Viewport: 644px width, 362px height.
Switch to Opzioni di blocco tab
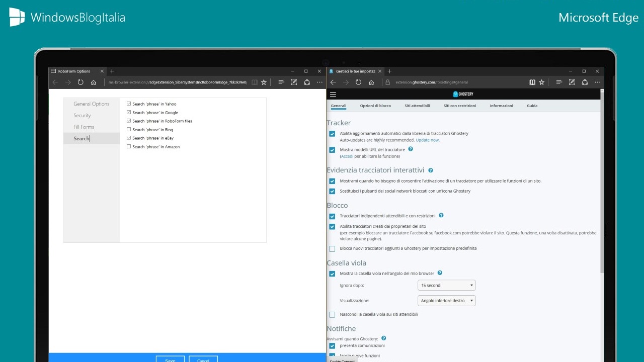tap(375, 106)
